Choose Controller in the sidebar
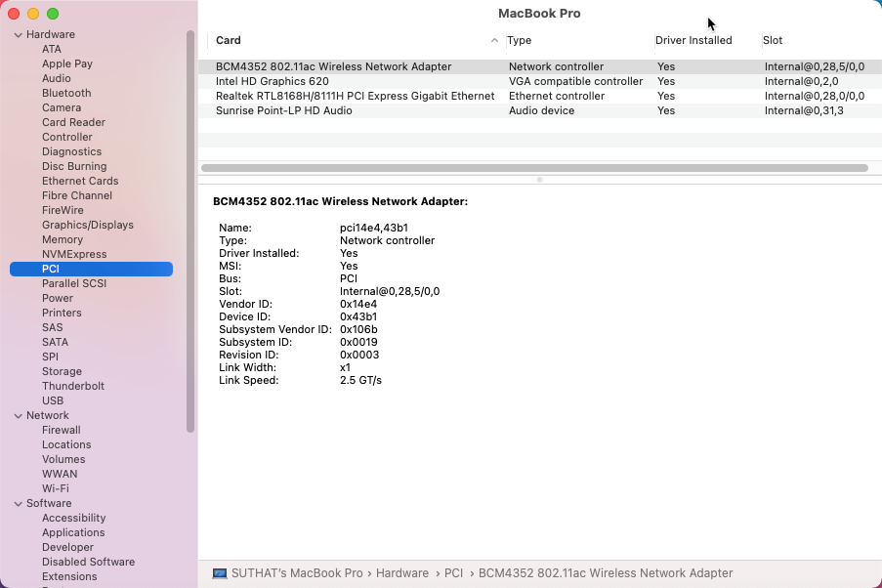This screenshot has width=882, height=588. click(x=67, y=137)
